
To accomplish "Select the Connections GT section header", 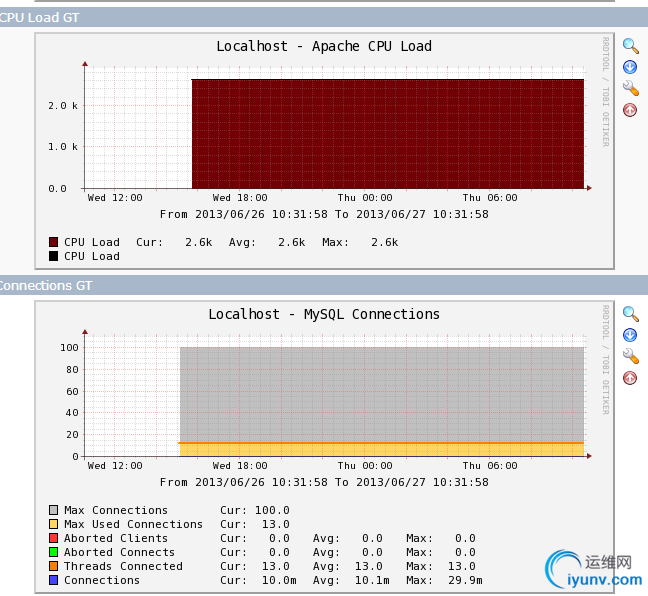I will point(324,285).
